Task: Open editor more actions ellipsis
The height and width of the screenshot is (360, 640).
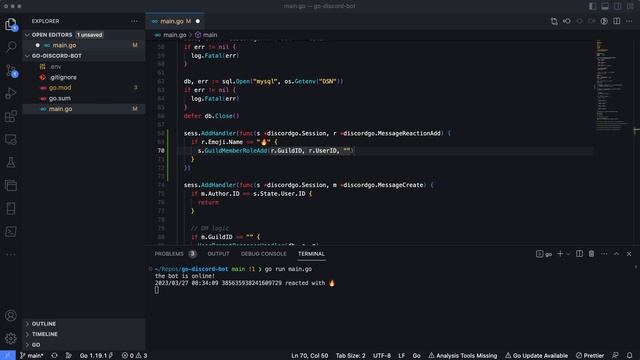Action: tap(629, 21)
